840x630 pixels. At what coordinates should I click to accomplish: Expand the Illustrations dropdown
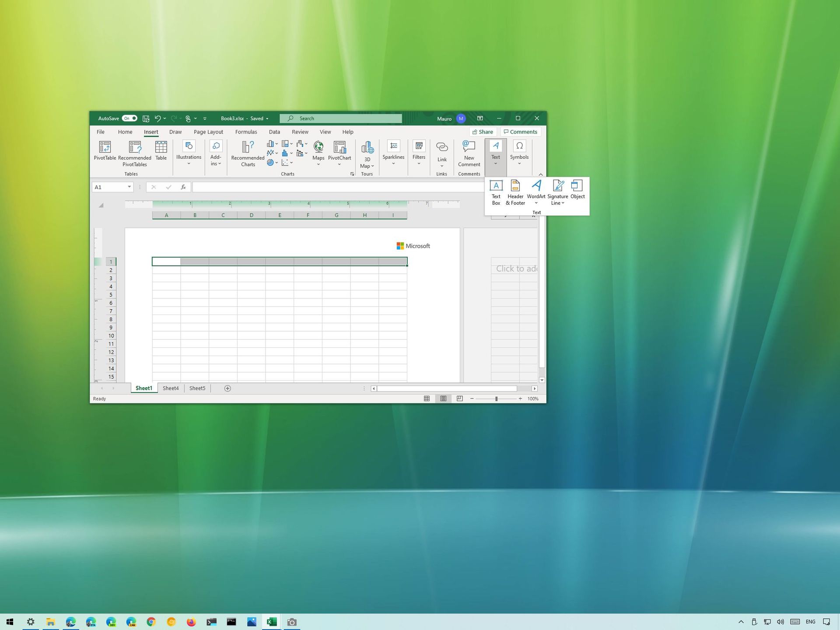click(x=189, y=163)
